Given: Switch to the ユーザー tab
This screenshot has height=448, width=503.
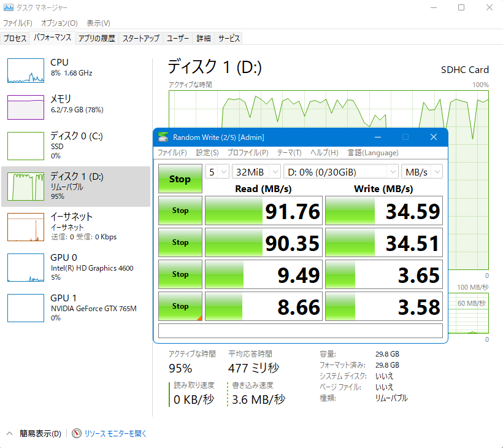Looking at the screenshot, I should [178, 39].
